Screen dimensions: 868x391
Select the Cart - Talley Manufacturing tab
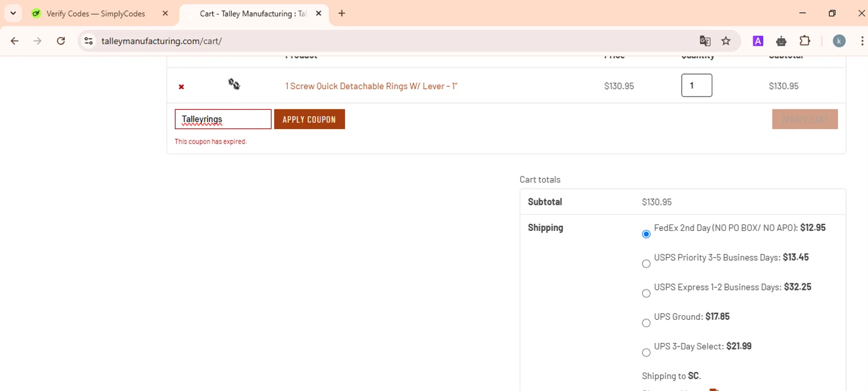pos(255,13)
